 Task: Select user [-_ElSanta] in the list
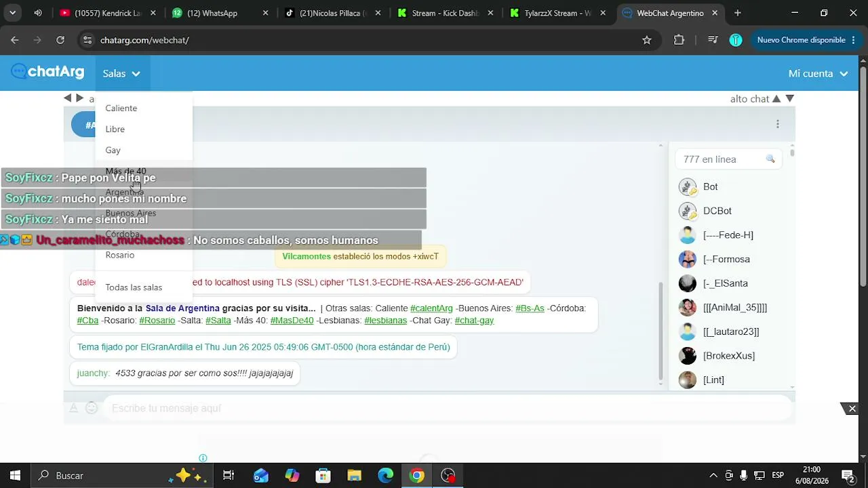tap(726, 283)
